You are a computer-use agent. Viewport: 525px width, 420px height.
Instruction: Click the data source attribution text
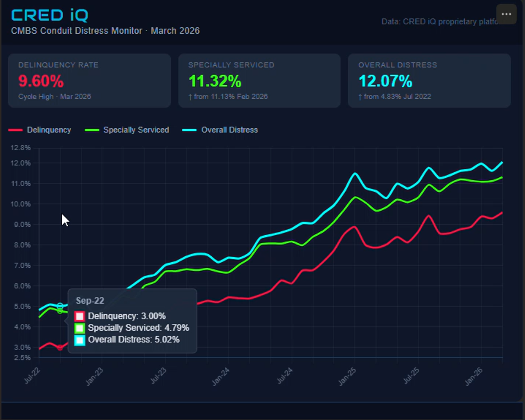point(438,22)
